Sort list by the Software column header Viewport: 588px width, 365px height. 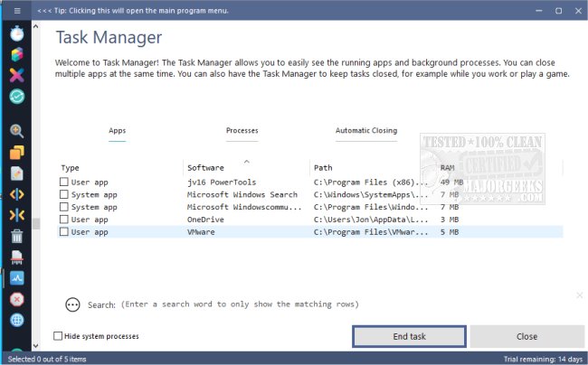205,168
